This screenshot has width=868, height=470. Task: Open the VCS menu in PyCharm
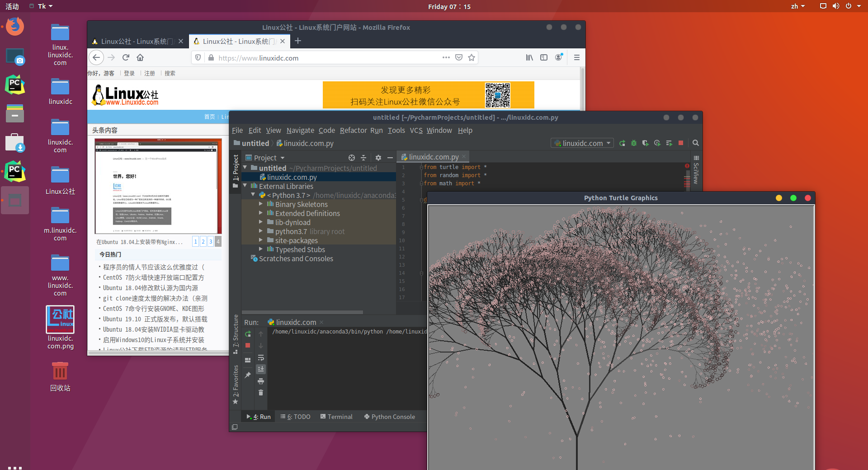click(x=416, y=130)
